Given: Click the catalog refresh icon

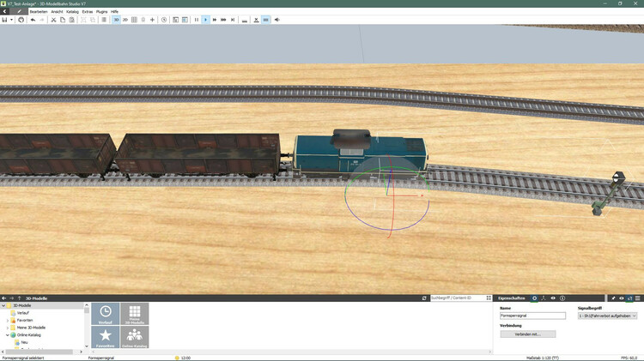Looking at the screenshot, I should click(x=424, y=298).
